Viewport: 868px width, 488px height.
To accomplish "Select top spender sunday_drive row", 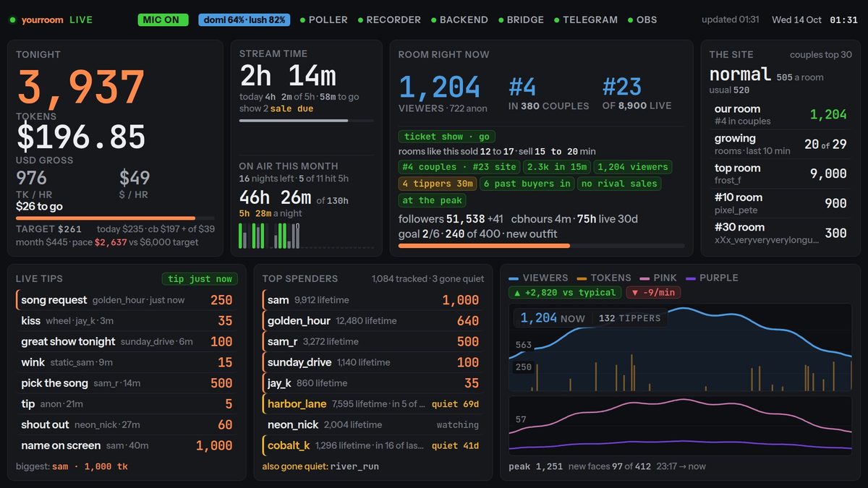I will (373, 362).
